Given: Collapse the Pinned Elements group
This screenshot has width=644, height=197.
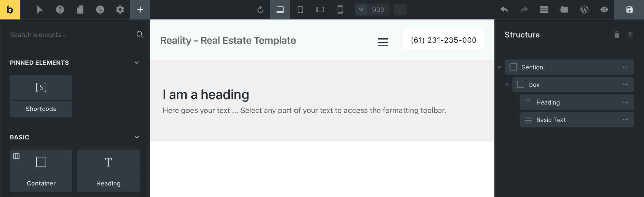Looking at the screenshot, I should [137, 63].
